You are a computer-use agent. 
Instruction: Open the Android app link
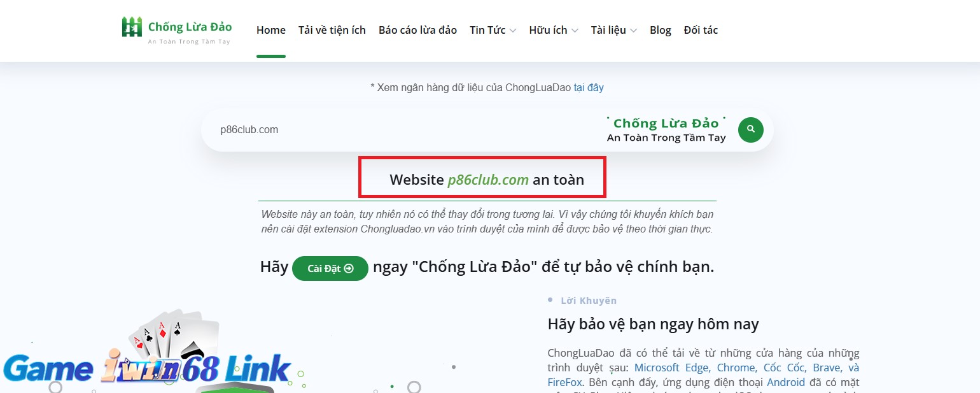tap(787, 382)
